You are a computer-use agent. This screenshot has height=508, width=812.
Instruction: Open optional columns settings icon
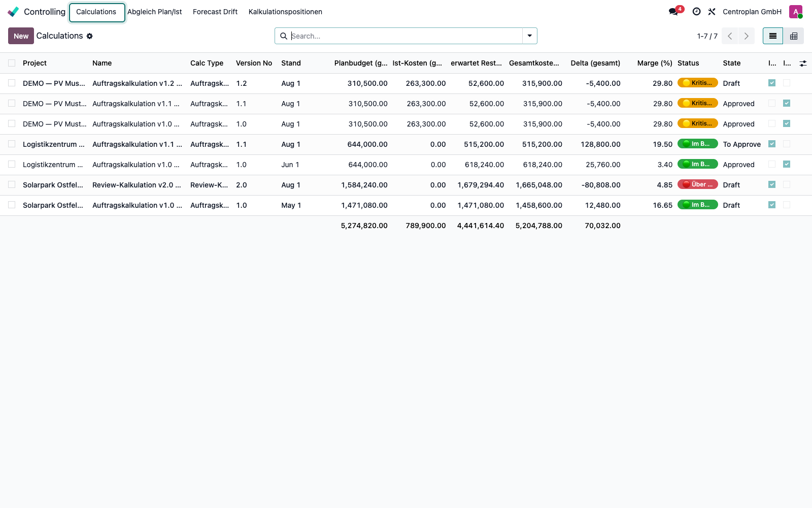(x=803, y=63)
